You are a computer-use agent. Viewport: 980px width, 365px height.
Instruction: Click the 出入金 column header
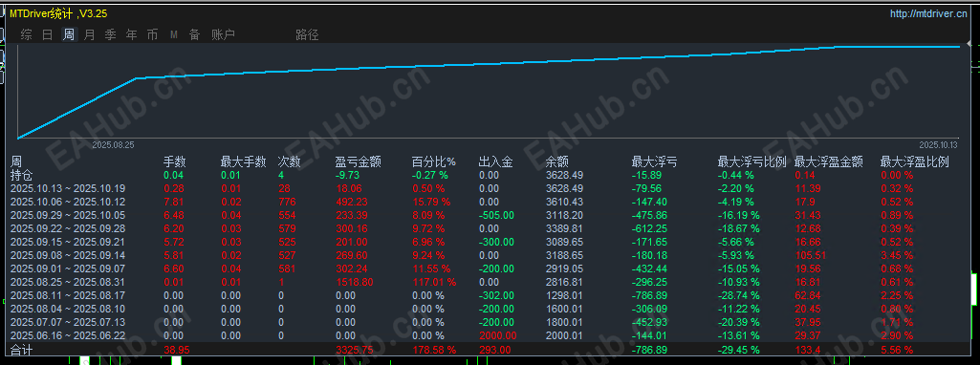495,162
